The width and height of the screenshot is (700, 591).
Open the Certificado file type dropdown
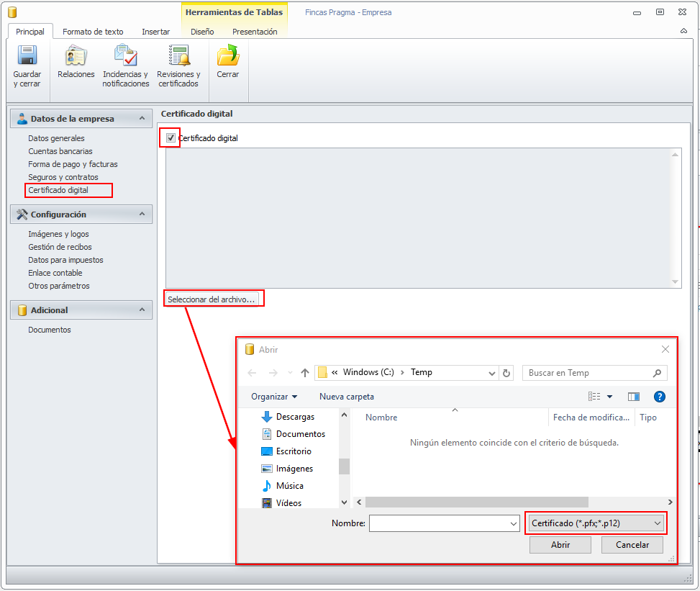coord(595,523)
